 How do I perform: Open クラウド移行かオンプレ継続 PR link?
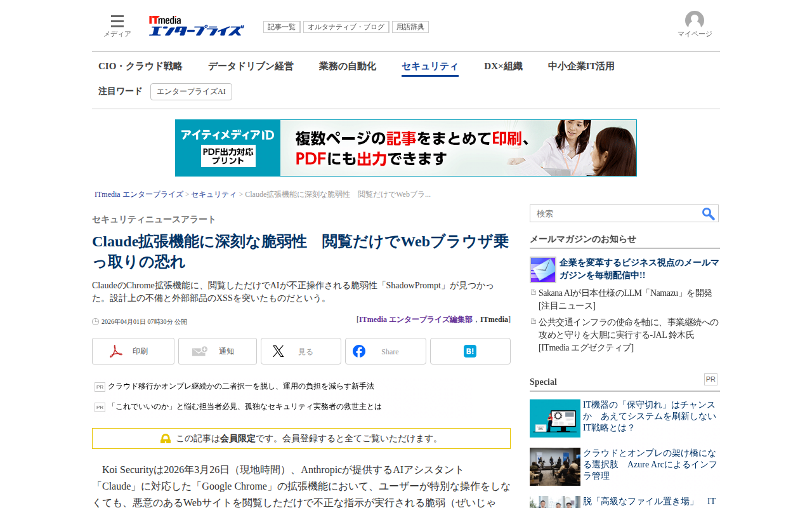pyautogui.click(x=241, y=386)
